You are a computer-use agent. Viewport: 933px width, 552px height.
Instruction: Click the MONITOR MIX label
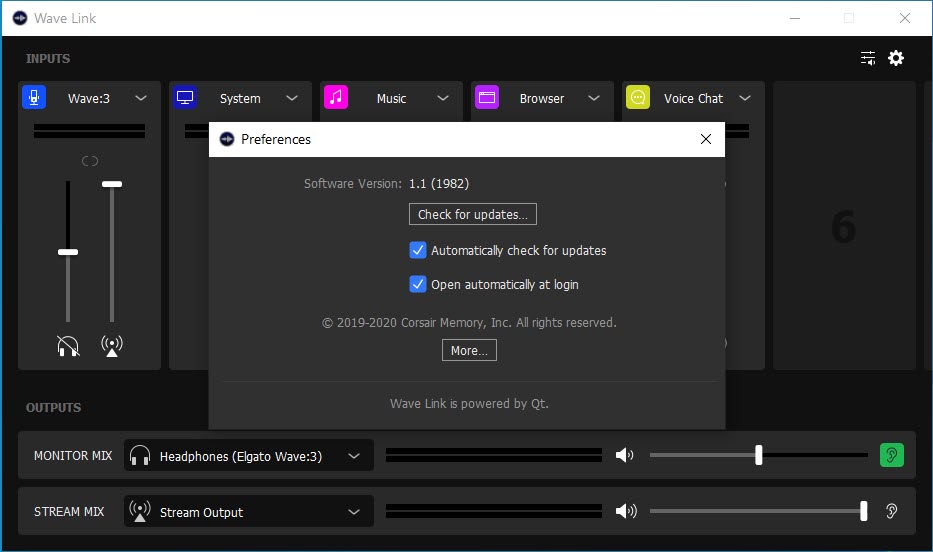coord(73,456)
